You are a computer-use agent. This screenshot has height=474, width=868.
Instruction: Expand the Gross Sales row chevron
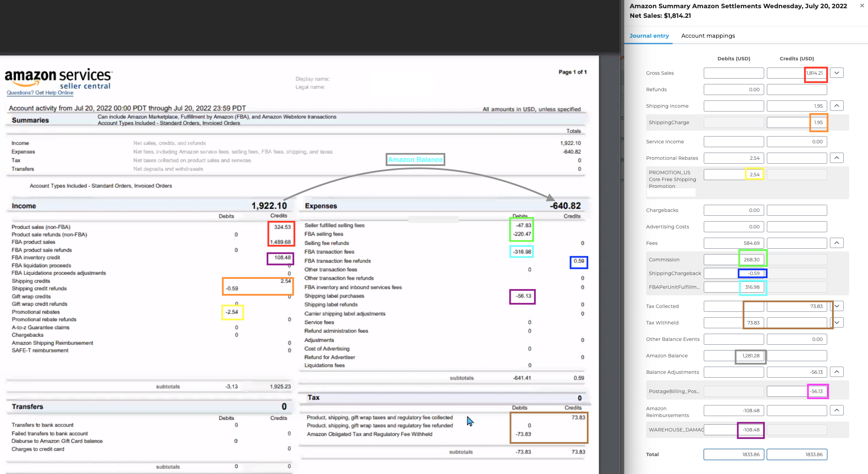click(x=836, y=73)
